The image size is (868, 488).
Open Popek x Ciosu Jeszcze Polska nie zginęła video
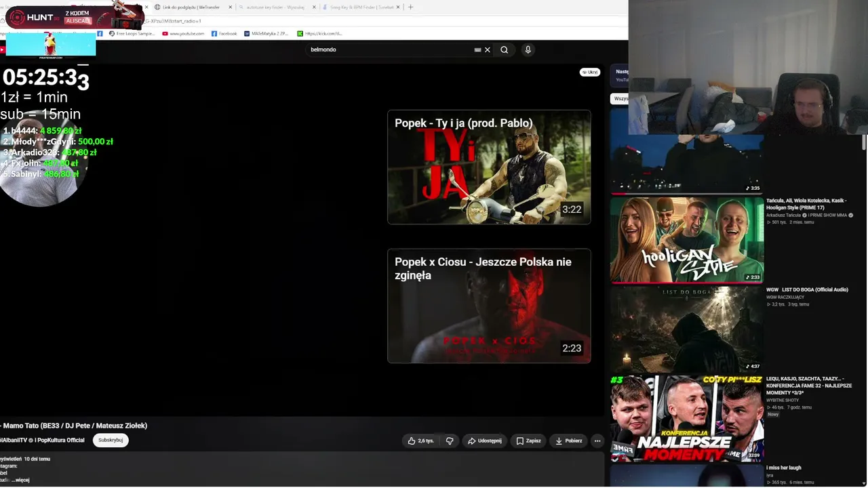tap(489, 306)
